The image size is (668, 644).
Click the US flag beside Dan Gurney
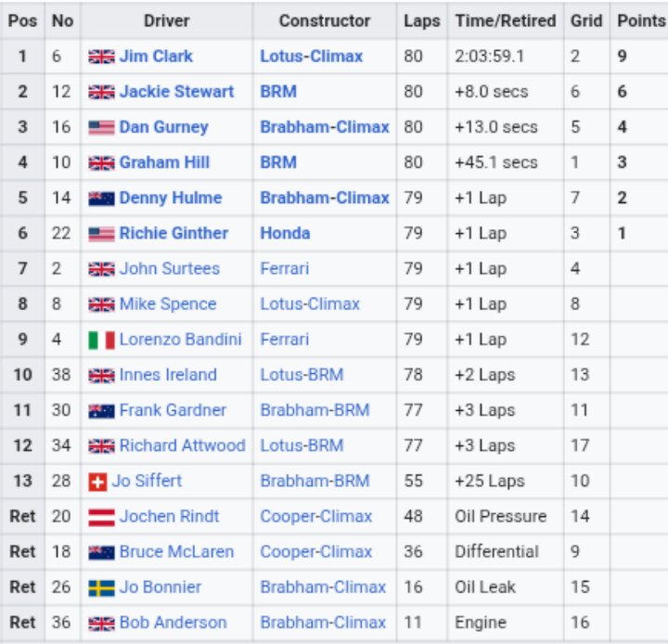point(101,127)
